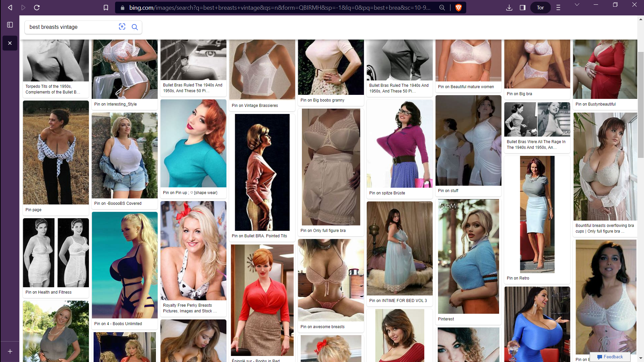Open the browser hamburger menu
Image resolution: width=644 pixels, height=362 pixels.
[558, 7]
